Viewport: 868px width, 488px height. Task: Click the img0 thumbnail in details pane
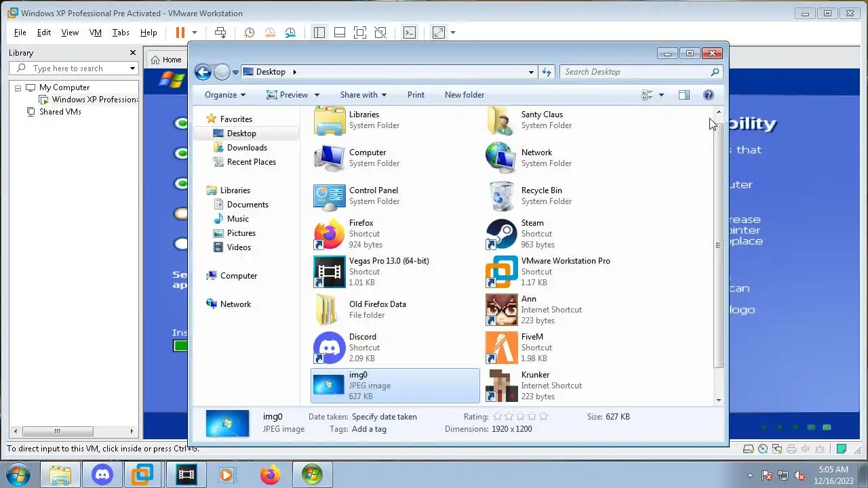(x=227, y=424)
